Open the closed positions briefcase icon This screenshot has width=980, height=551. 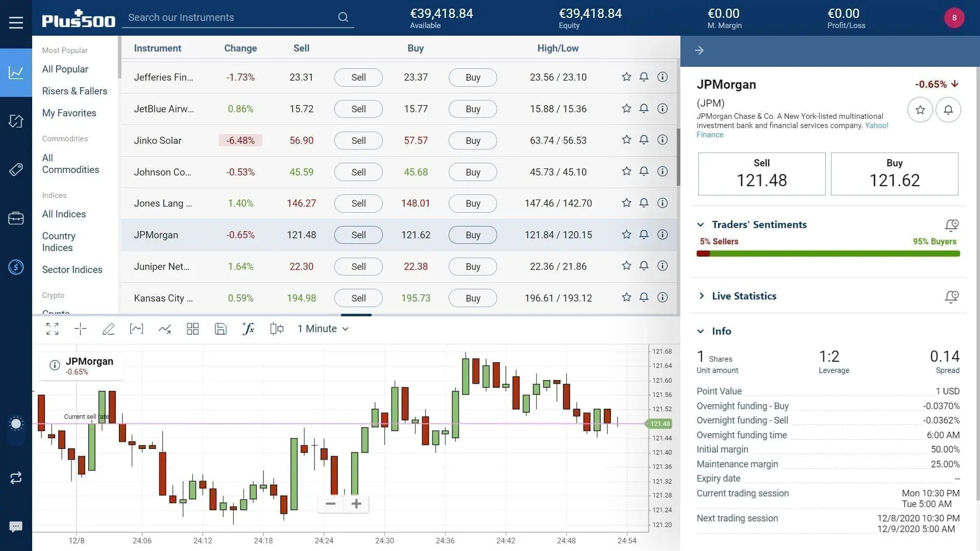coord(16,218)
